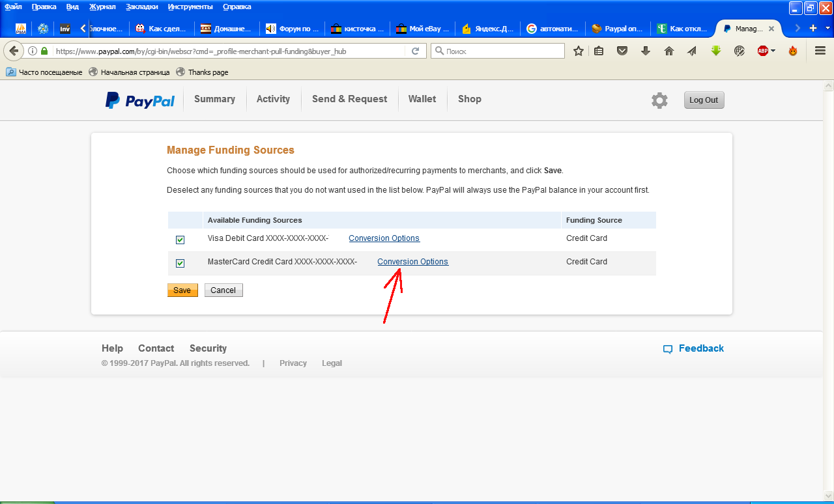The height and width of the screenshot is (504, 834).
Task: Click the Pocket icon in the toolbar
Action: 622,51
